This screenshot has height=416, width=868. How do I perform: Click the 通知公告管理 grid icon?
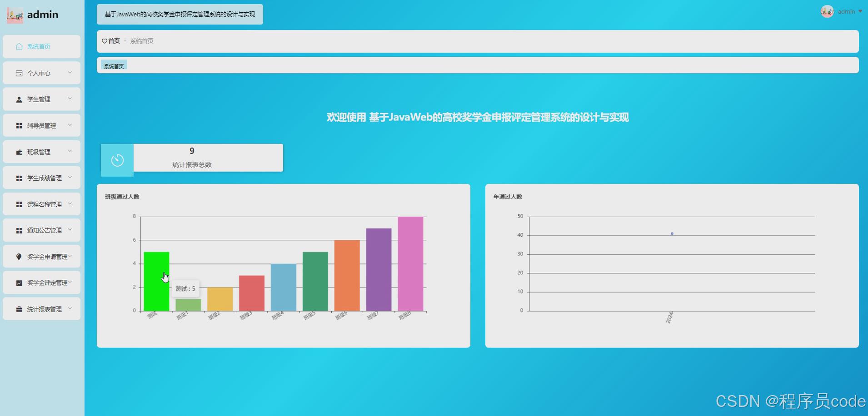[19, 230]
